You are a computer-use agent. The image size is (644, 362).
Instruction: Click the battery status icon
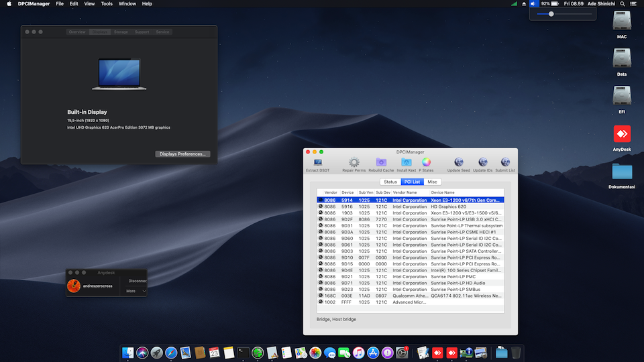(555, 4)
